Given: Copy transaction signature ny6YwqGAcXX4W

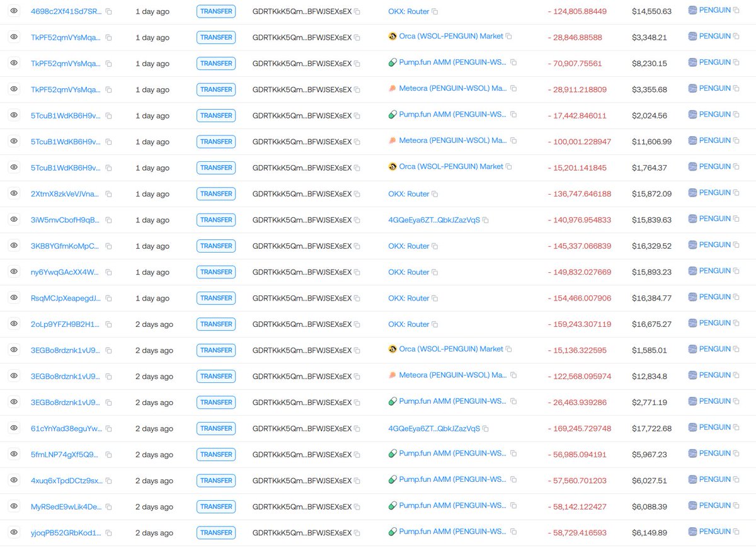Looking at the screenshot, I should (x=109, y=272).
